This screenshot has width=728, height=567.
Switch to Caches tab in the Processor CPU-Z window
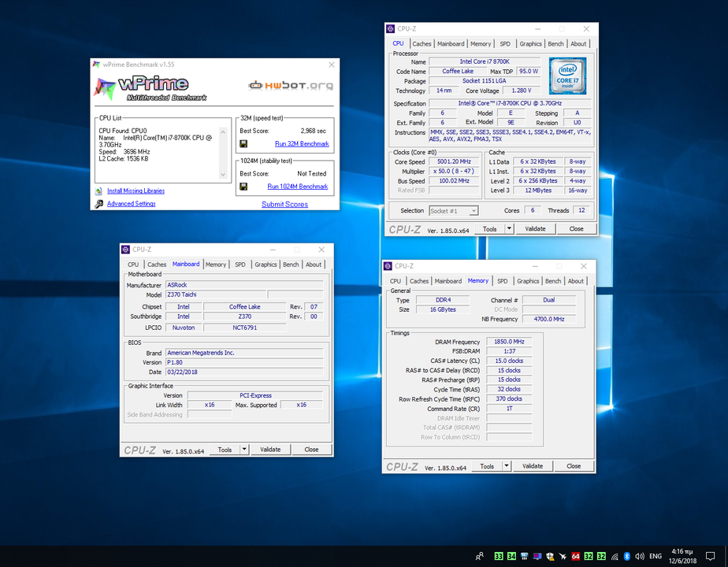(x=422, y=44)
